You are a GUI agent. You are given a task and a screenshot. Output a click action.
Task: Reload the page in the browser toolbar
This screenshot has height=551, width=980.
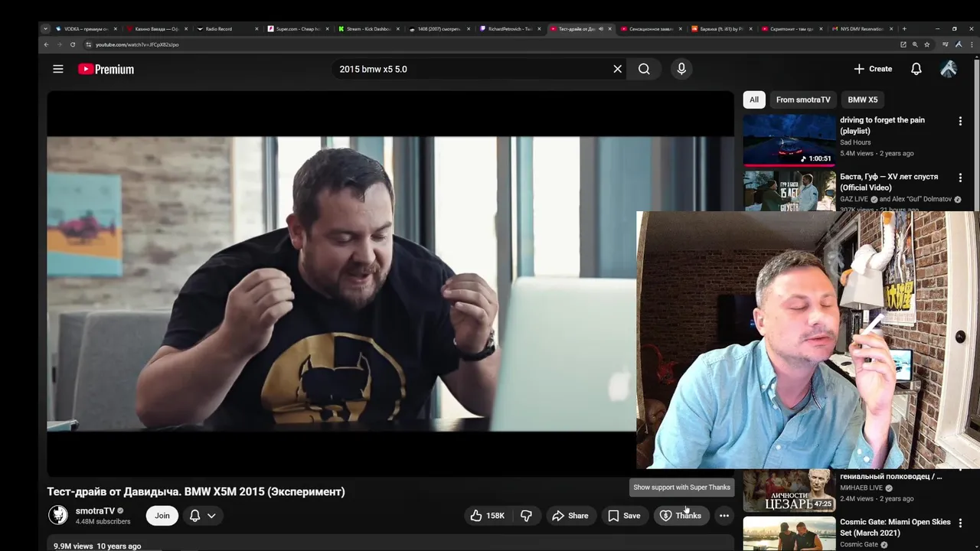pos(73,44)
